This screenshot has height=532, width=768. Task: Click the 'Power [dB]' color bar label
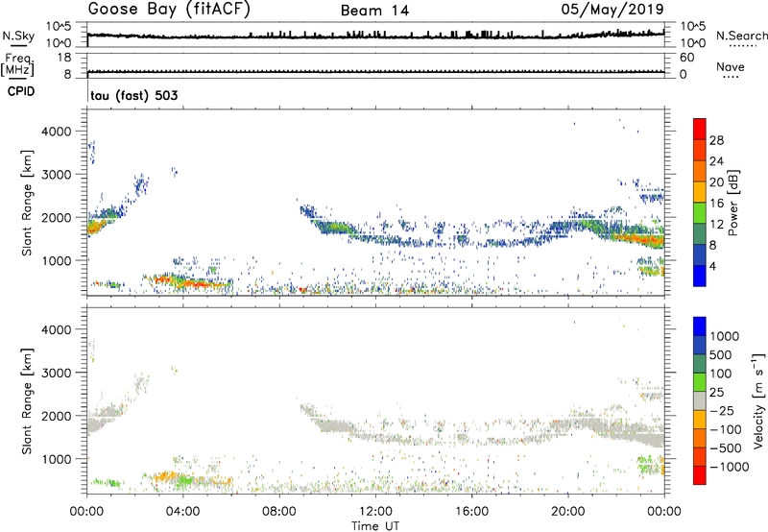click(x=732, y=203)
